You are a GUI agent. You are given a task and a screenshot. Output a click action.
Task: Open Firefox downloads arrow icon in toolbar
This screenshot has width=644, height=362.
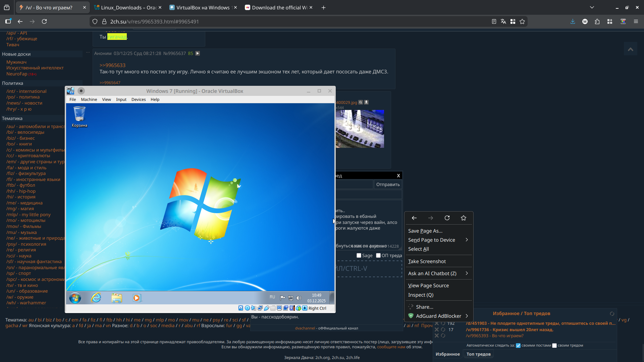coord(573,21)
